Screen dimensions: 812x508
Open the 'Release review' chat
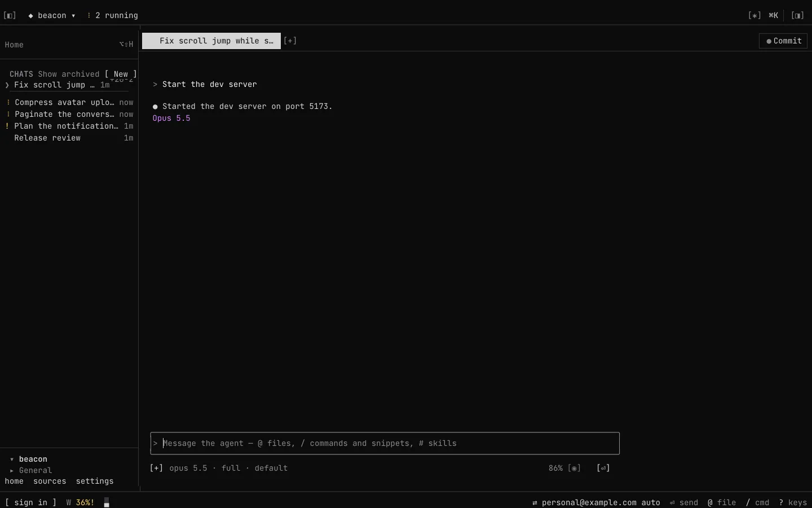click(x=70, y=138)
